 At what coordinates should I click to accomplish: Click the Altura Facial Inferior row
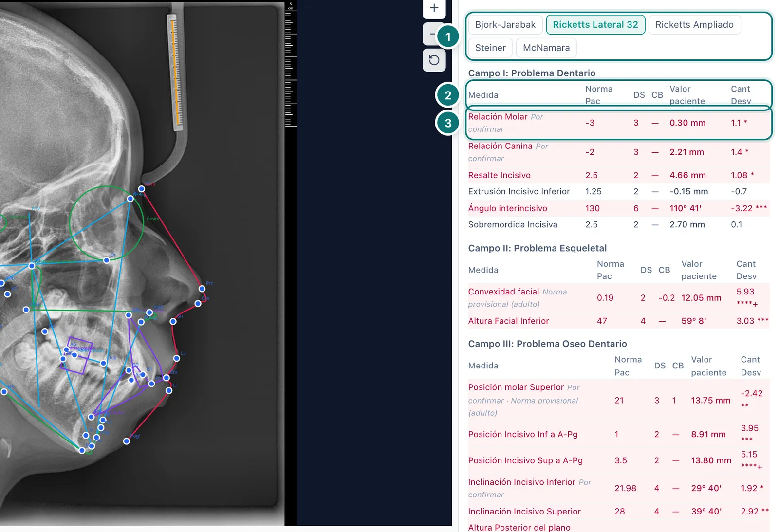619,321
